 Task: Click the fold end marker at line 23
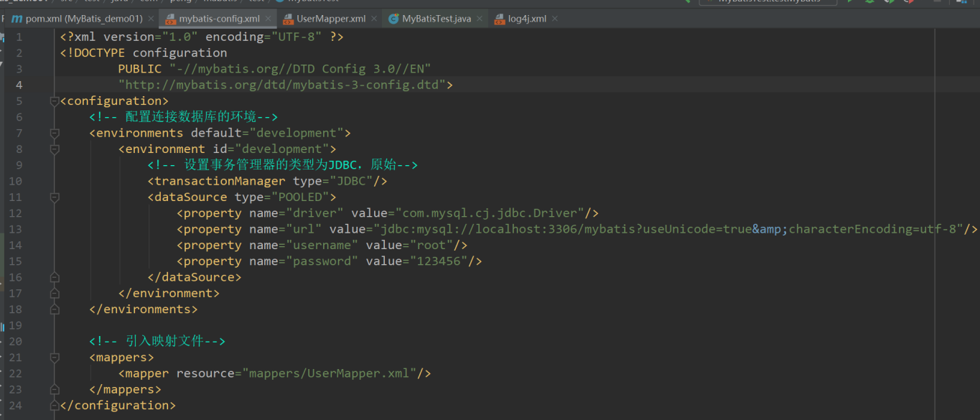tap(55, 389)
